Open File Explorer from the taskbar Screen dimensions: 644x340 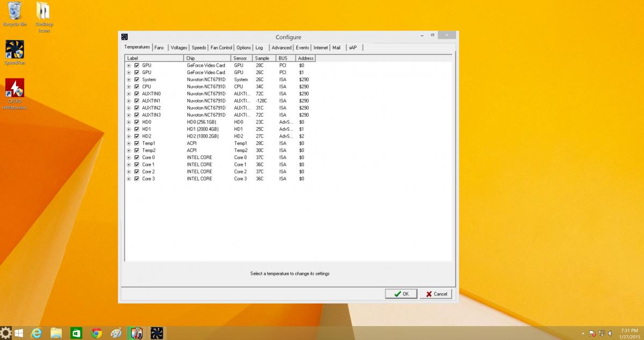tap(56, 333)
